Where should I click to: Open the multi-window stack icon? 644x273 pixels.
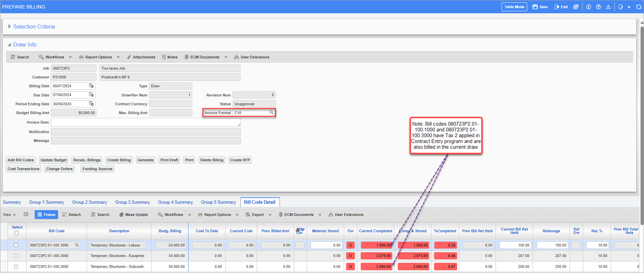[576, 7]
